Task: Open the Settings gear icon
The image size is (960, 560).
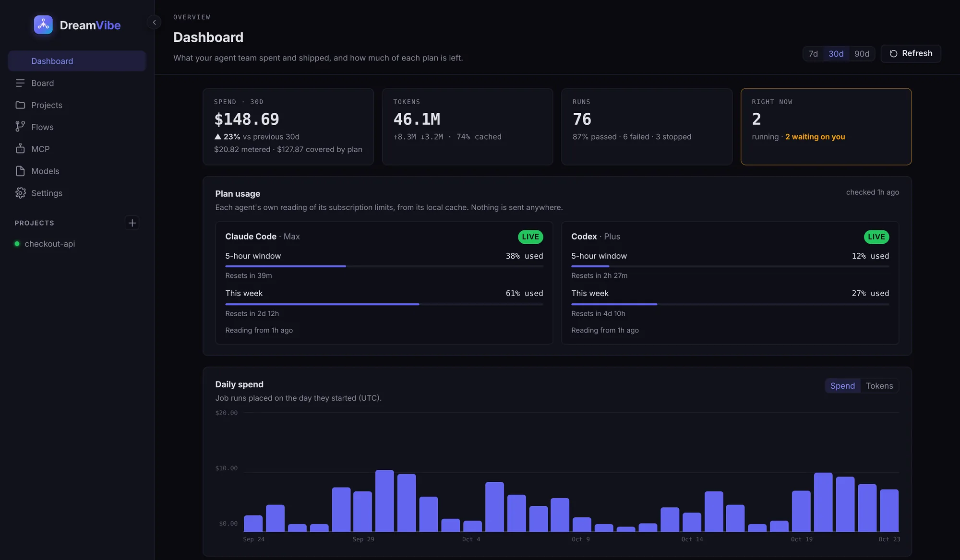Action: click(20, 193)
